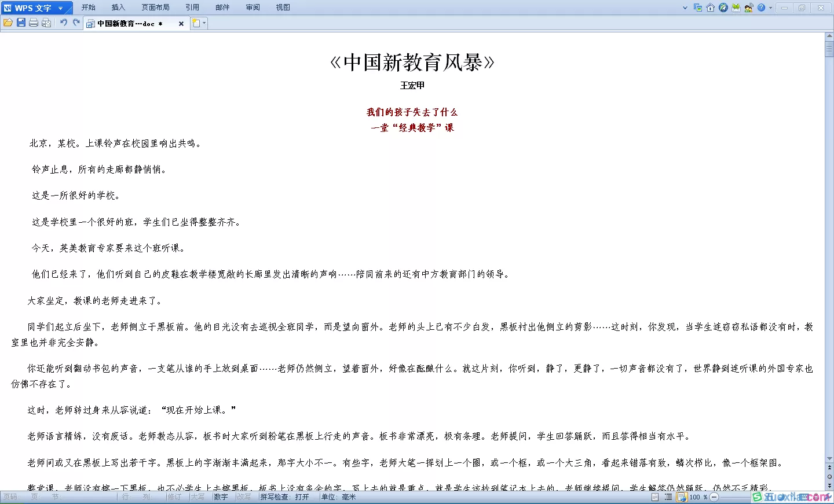Viewport: 834px width, 504px height.
Task: Go to previous page double-arrow button
Action: [x=829, y=468]
